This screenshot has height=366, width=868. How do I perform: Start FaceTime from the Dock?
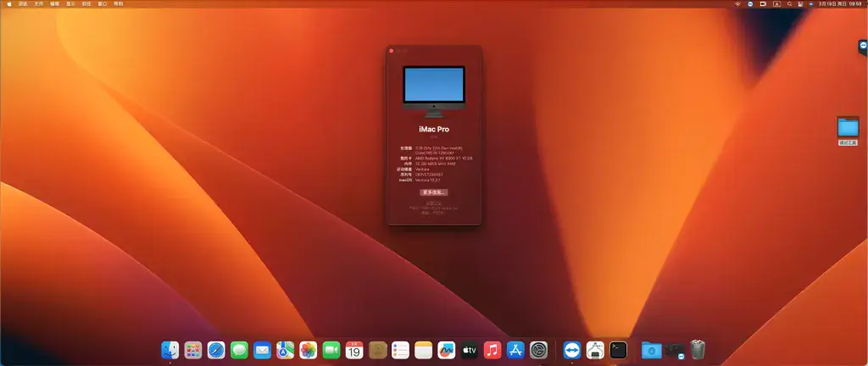(x=331, y=350)
